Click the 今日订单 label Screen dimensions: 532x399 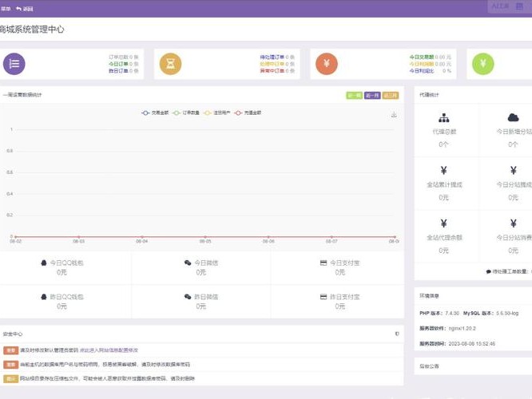click(x=118, y=64)
